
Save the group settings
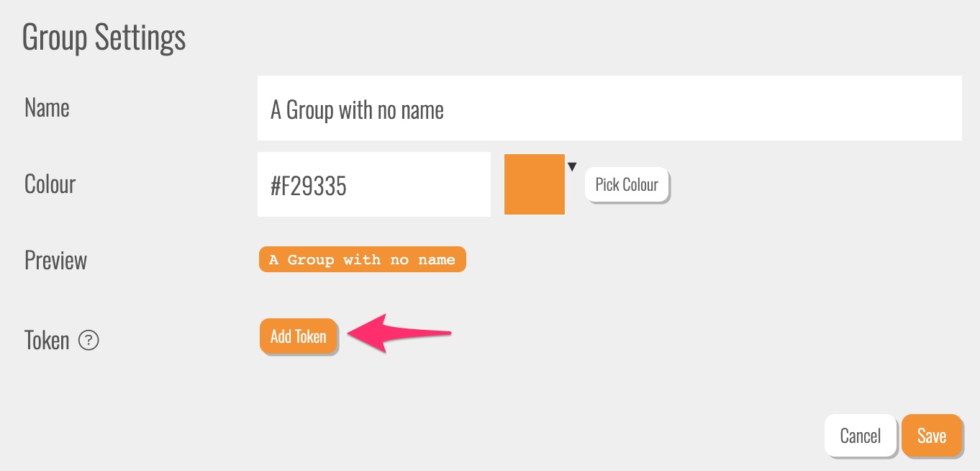(931, 436)
